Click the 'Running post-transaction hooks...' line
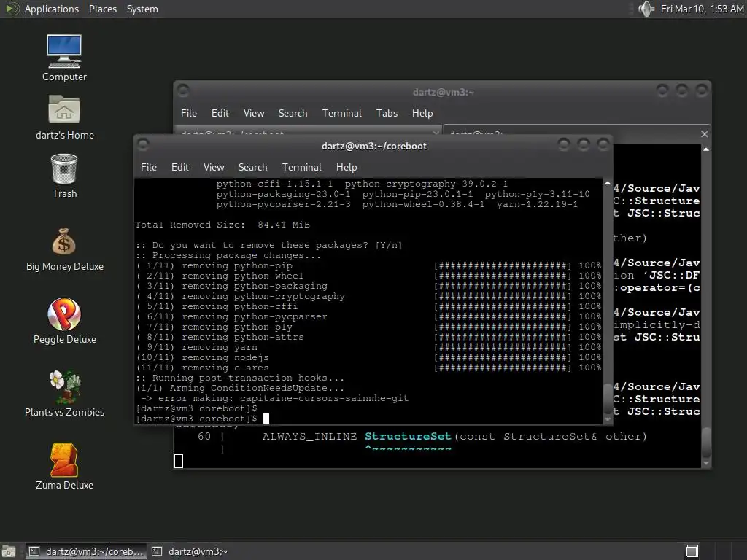The height and width of the screenshot is (560, 747). tap(240, 378)
